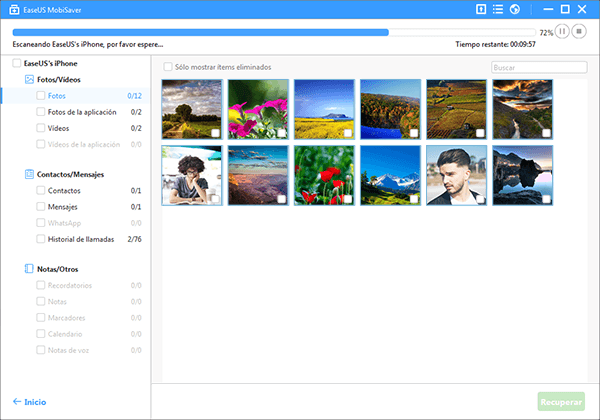
Task: Click the Notas de voz item
Action: (x=68, y=350)
